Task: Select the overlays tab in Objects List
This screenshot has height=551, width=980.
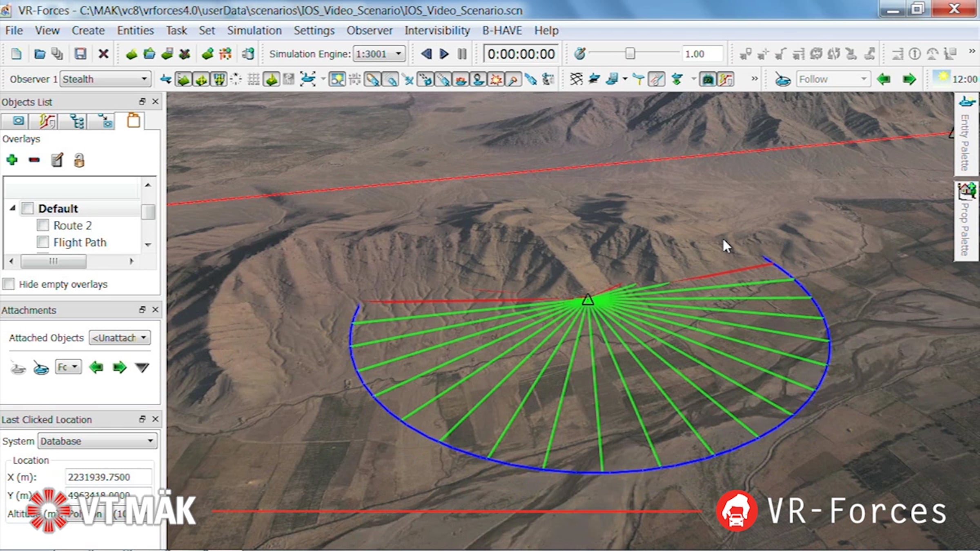Action: point(134,121)
